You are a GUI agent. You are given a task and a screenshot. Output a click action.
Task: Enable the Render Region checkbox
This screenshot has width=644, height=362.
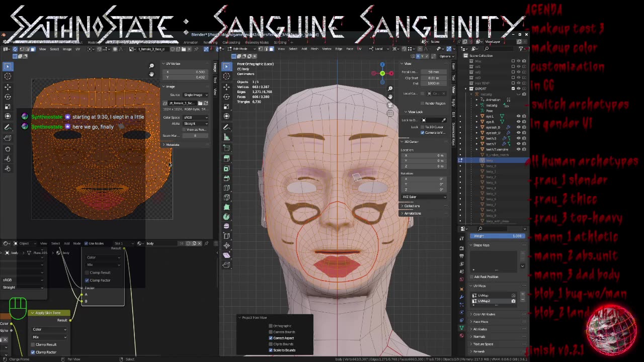423,103
